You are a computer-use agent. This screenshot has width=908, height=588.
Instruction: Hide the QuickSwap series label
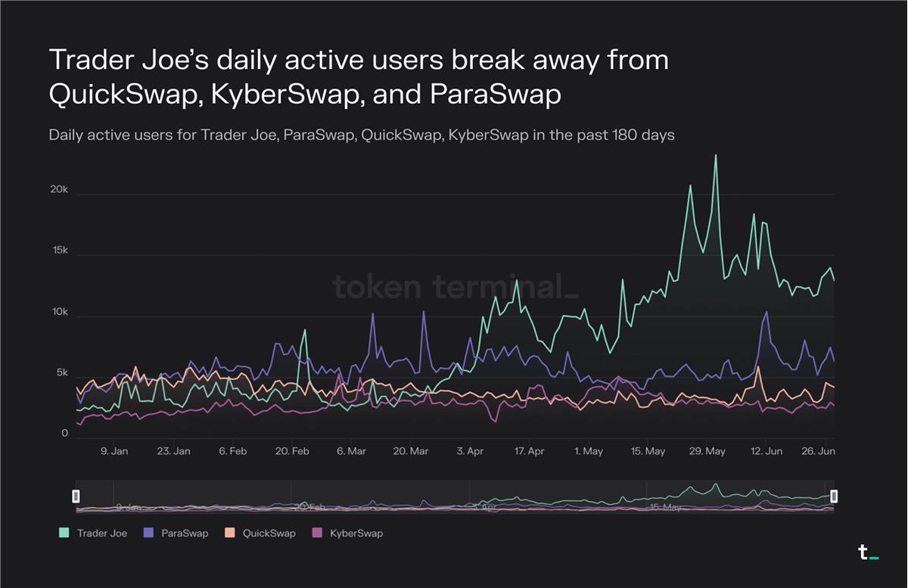pos(269,534)
